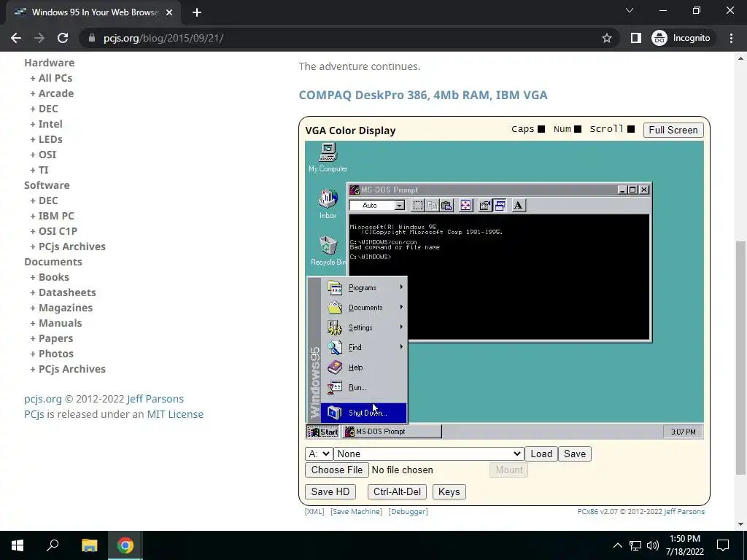Open the None diskette dropdown
This screenshot has width=747, height=560.
(x=428, y=454)
